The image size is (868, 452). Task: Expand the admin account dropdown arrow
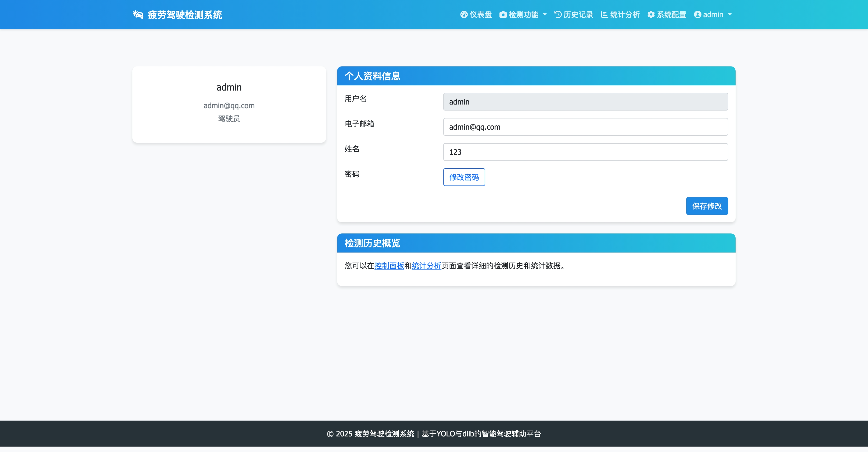[730, 14]
